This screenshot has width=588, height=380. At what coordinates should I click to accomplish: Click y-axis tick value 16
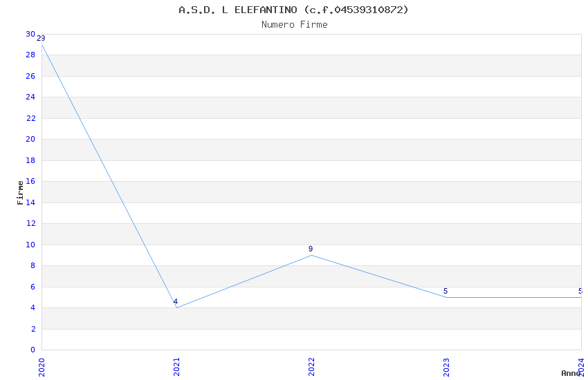coord(30,181)
